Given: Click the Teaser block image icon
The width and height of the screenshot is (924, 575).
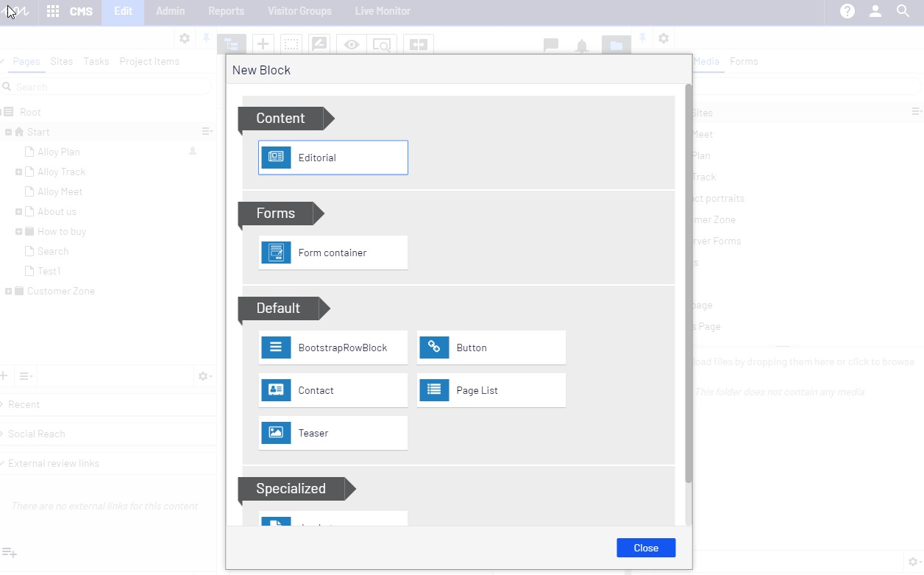Looking at the screenshot, I should pos(276,433).
